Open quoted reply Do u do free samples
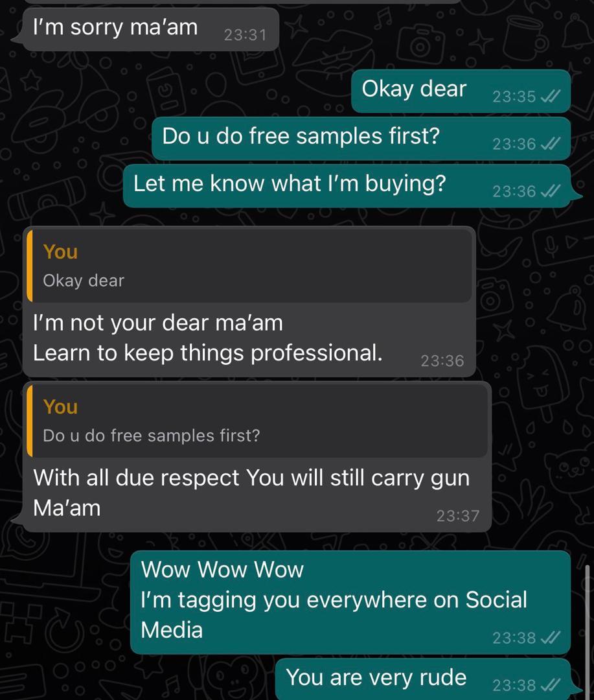This screenshot has width=594, height=700. [x=257, y=421]
